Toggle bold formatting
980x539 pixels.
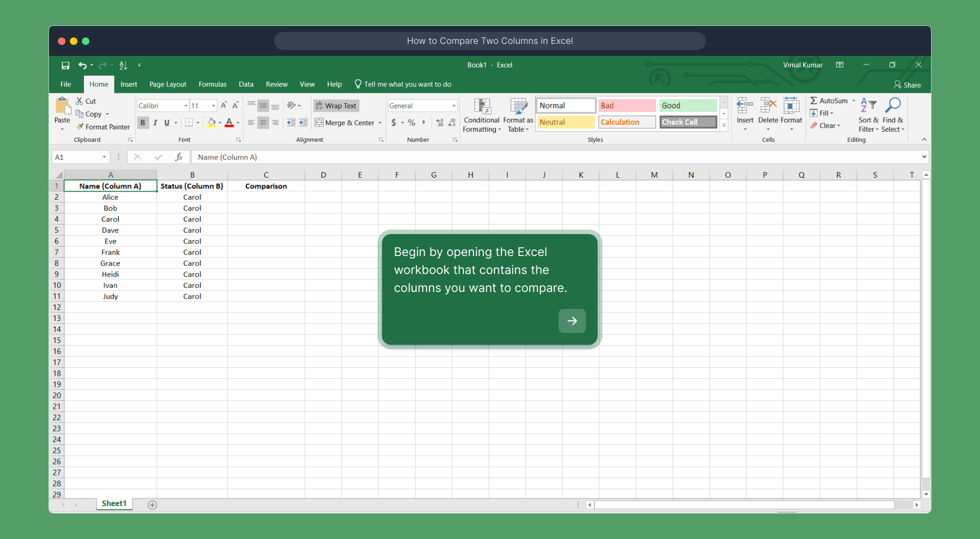point(143,122)
